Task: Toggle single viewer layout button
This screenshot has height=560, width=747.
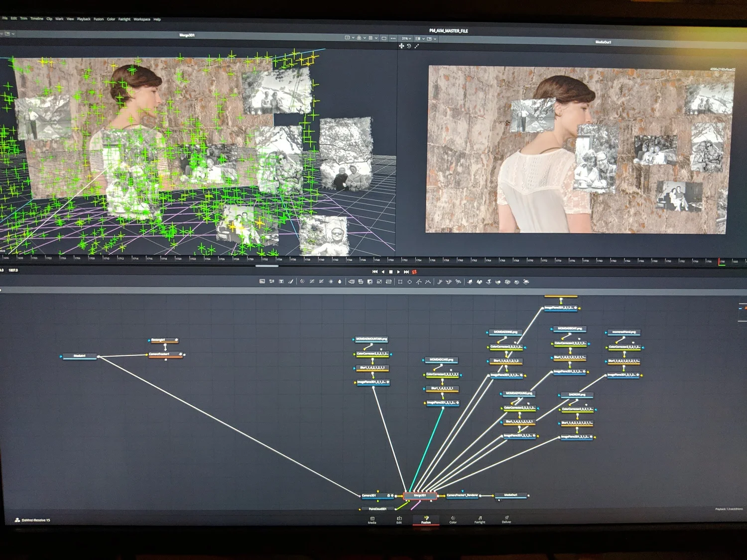Action: tap(384, 38)
